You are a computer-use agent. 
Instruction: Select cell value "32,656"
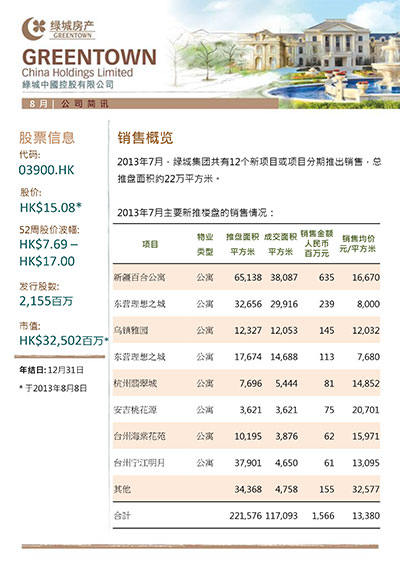pyautogui.click(x=248, y=304)
